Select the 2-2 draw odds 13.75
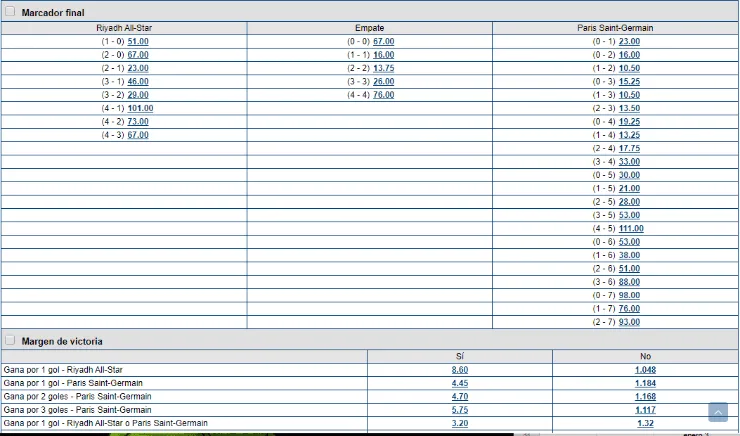 (x=383, y=68)
